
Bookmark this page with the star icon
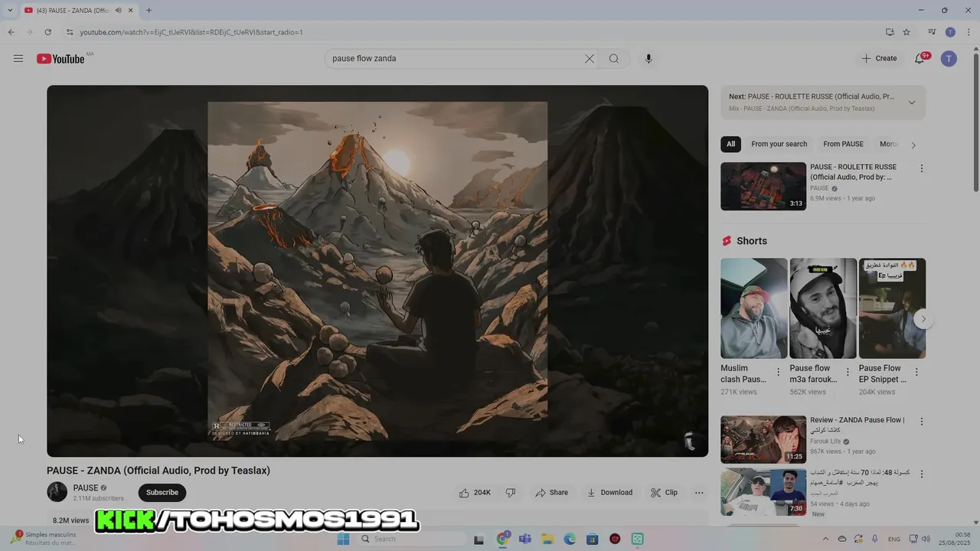pyautogui.click(x=906, y=32)
